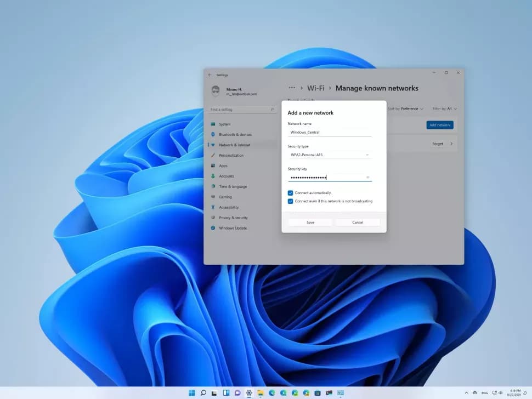Click the Accessibility sidebar icon
Image resolution: width=532 pixels, height=399 pixels.
coord(213,207)
